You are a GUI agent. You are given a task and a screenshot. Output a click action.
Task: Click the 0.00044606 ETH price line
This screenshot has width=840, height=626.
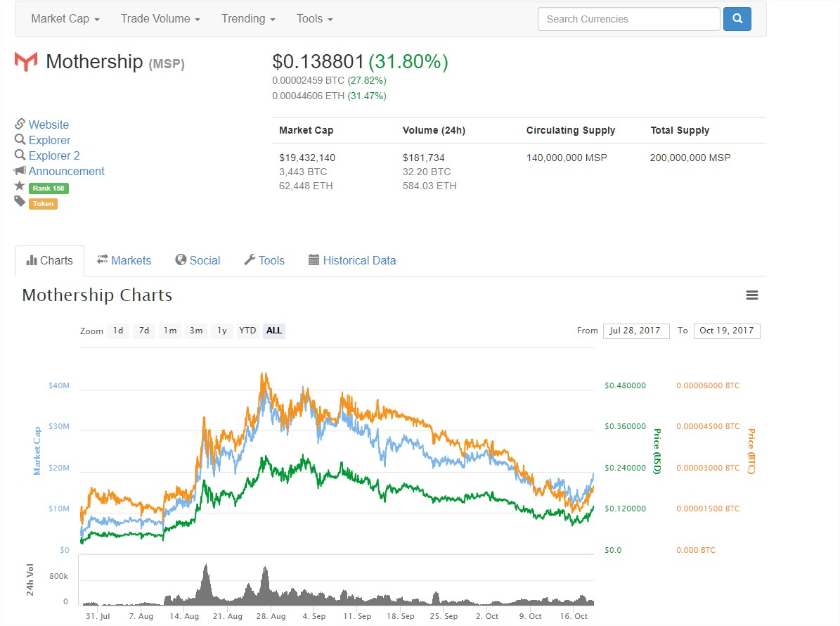(329, 96)
